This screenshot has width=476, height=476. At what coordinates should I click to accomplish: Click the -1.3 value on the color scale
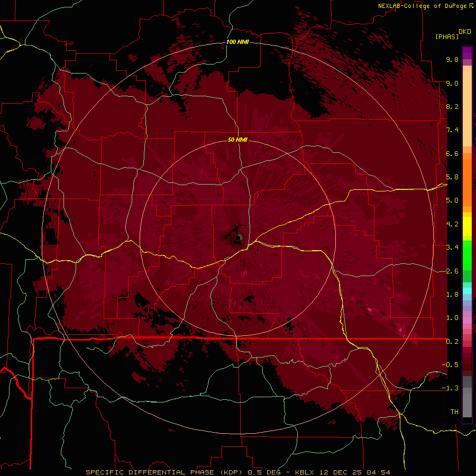tap(450, 388)
